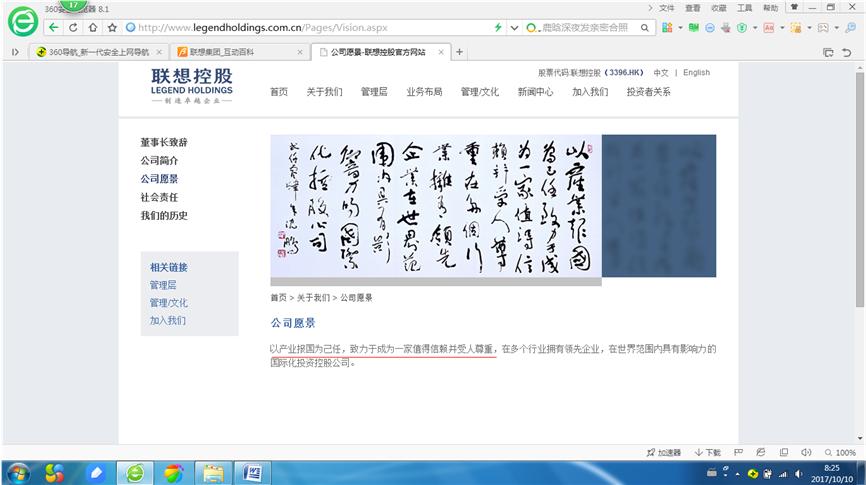
Task: Show hidden tray icons arrow
Action: 737,474
